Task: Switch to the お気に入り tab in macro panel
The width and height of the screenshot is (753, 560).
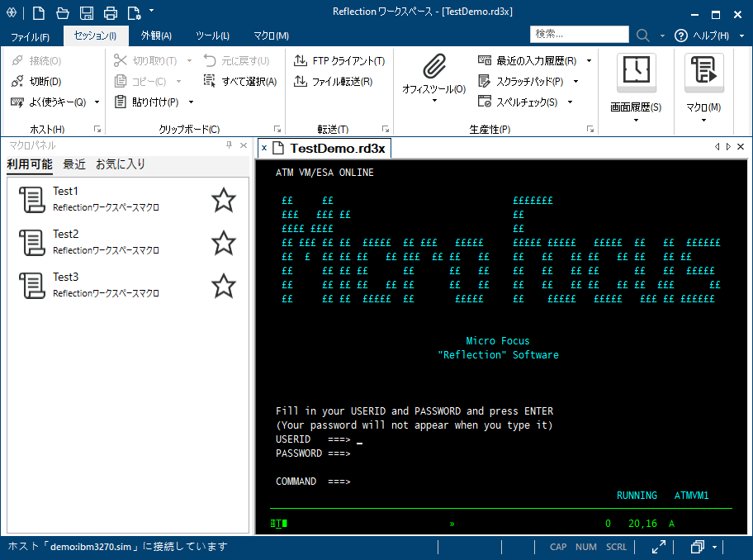Action: coord(121,164)
